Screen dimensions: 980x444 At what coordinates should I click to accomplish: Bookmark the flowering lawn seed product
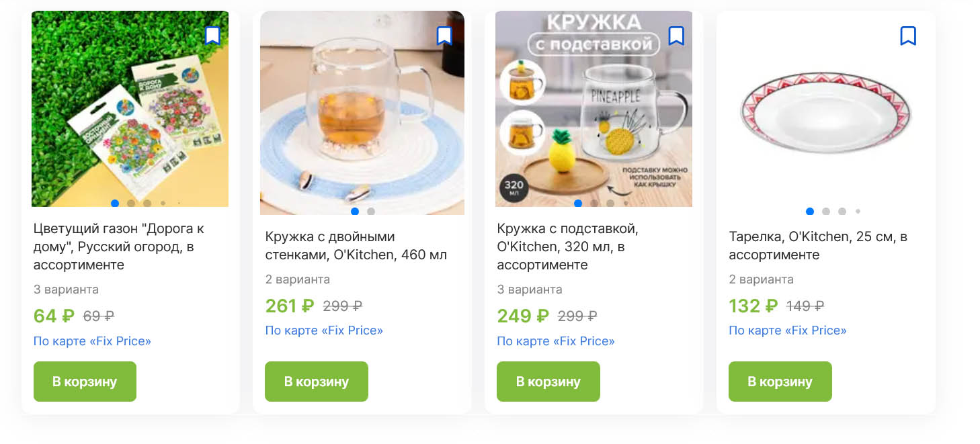pyautogui.click(x=212, y=36)
